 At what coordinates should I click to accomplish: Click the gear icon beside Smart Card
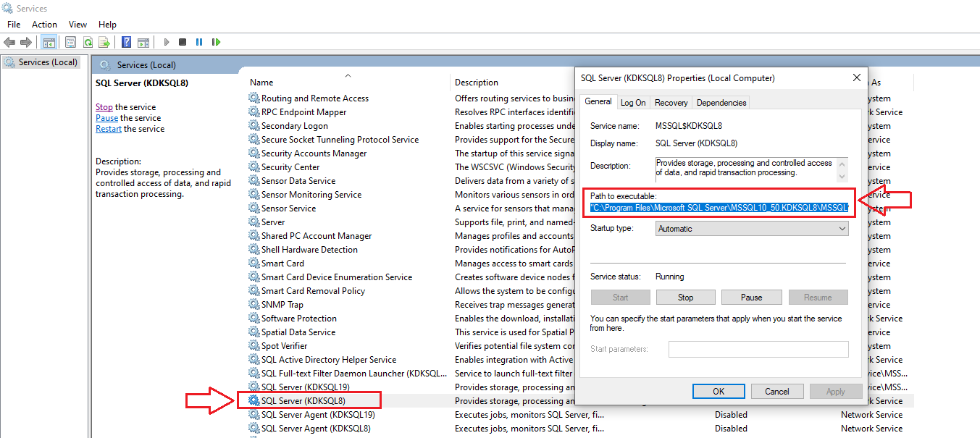pyautogui.click(x=254, y=263)
